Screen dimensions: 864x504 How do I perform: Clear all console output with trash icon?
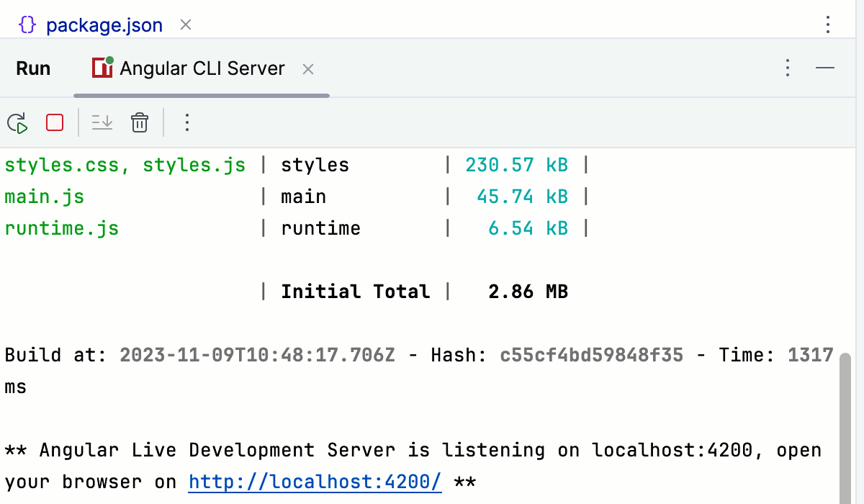pyautogui.click(x=139, y=122)
